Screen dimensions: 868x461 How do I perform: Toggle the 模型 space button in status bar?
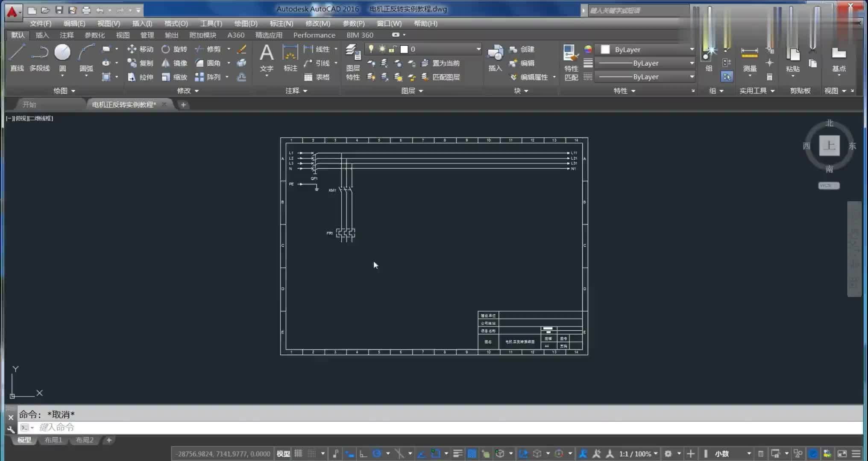click(283, 453)
